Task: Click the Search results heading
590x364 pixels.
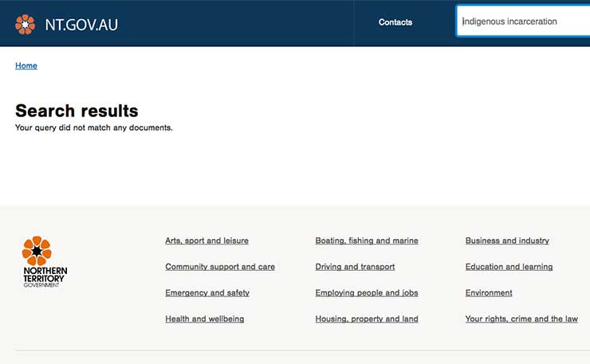Action: [77, 111]
